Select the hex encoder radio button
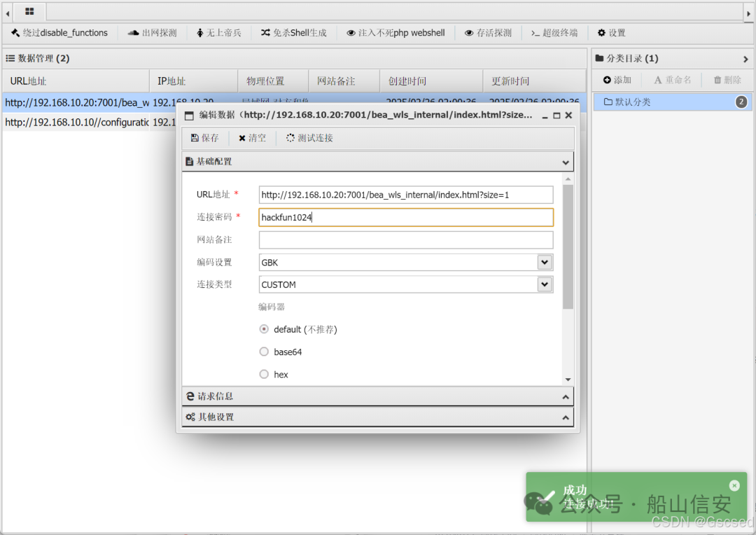 click(264, 374)
